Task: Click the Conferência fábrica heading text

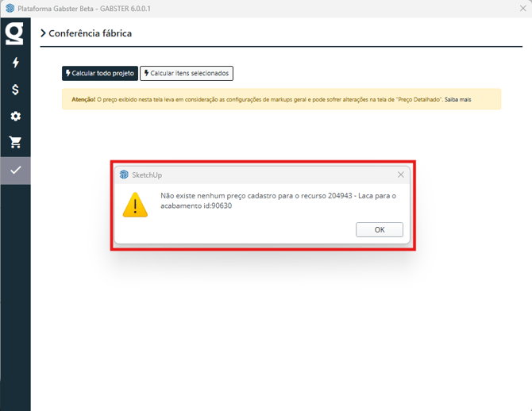Action: click(x=90, y=34)
